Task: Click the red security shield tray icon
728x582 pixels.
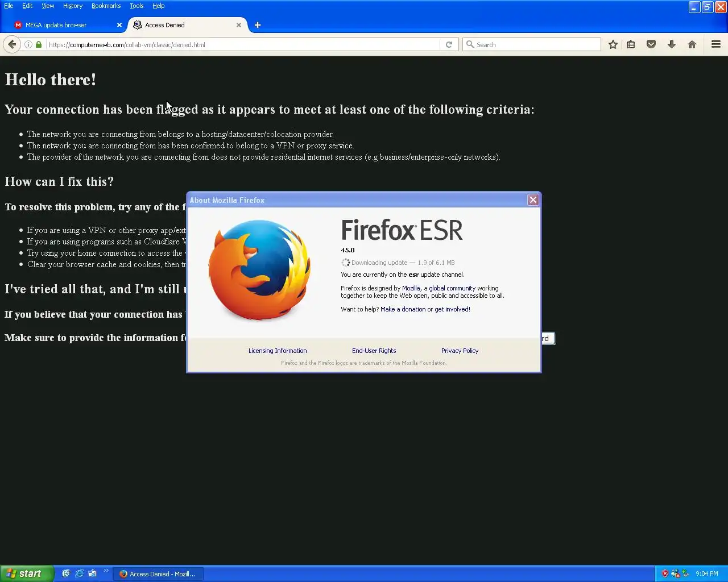Action: (x=665, y=573)
